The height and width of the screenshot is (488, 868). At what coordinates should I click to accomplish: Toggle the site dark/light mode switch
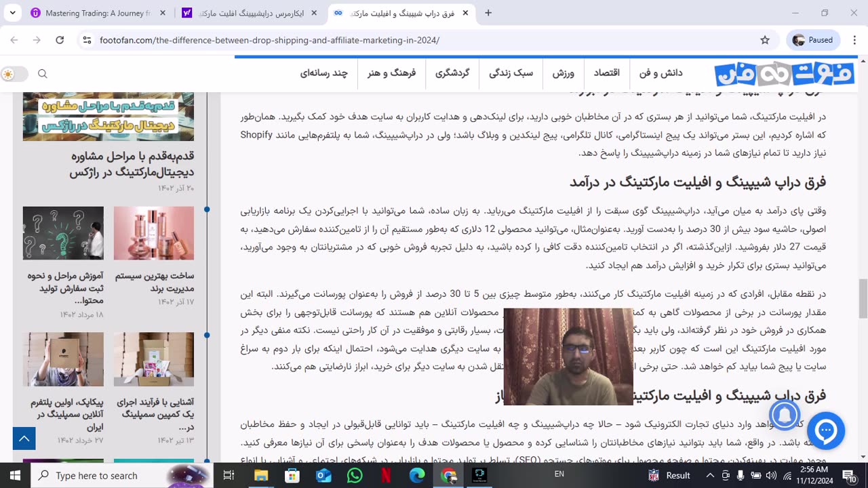[14, 74]
